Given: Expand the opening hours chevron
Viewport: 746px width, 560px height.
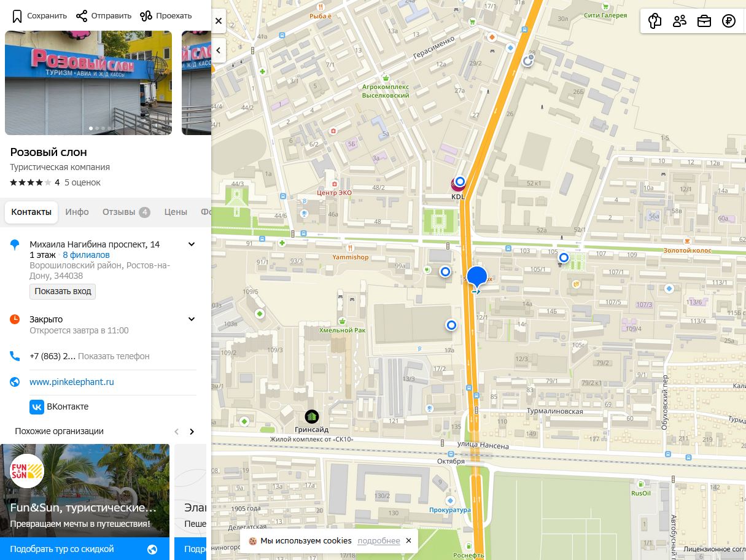Looking at the screenshot, I should point(192,319).
